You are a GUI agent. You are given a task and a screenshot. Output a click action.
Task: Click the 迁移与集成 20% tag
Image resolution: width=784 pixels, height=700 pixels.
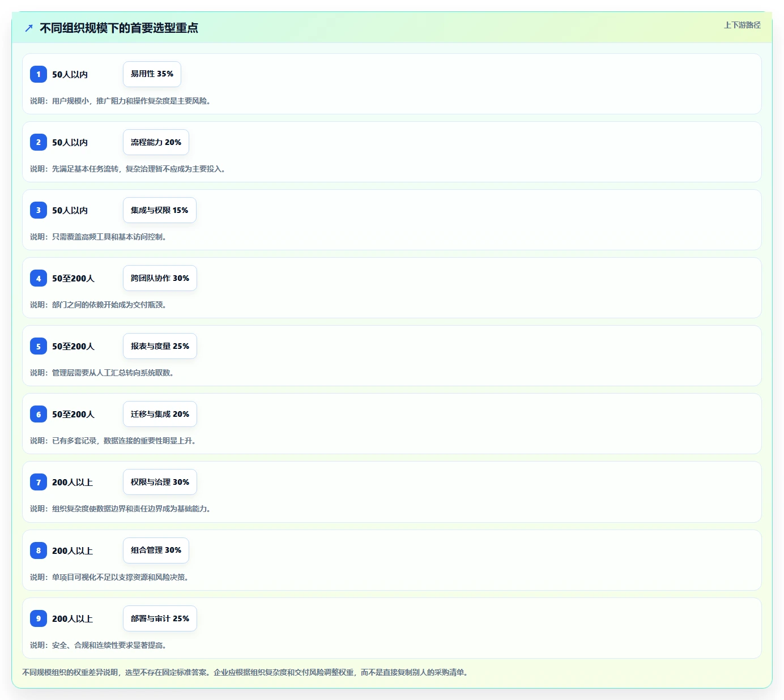(x=160, y=414)
